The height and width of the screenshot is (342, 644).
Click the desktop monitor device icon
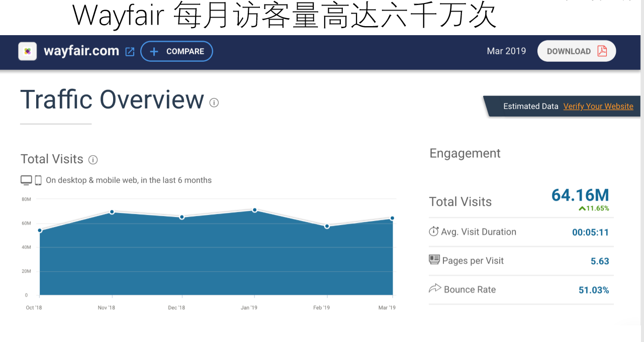pos(26,180)
